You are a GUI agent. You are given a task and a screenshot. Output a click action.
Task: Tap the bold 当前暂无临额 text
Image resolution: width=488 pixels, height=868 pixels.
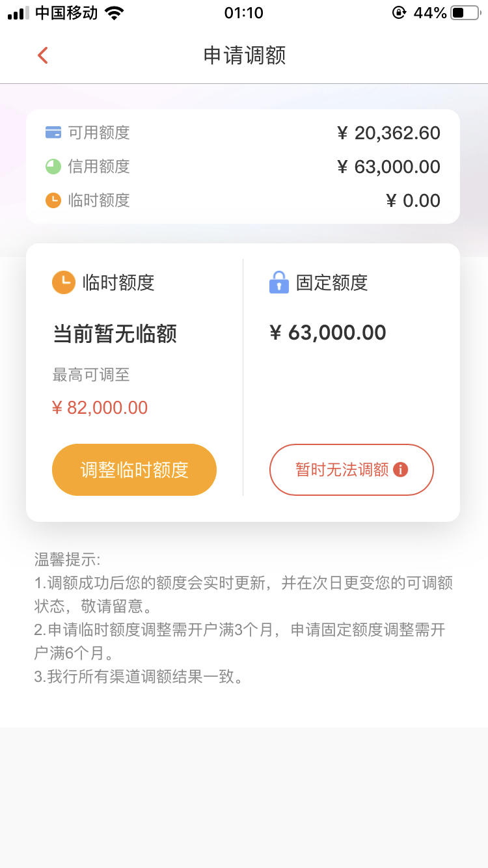[115, 334]
